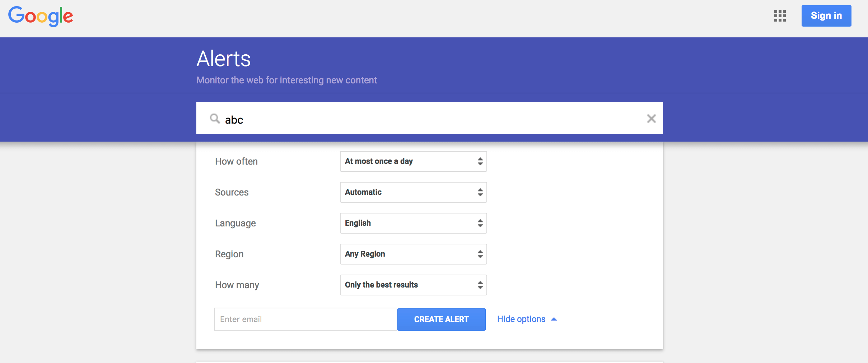868x363 pixels.
Task: Expand the Any Region dropdown
Action: pyautogui.click(x=413, y=254)
